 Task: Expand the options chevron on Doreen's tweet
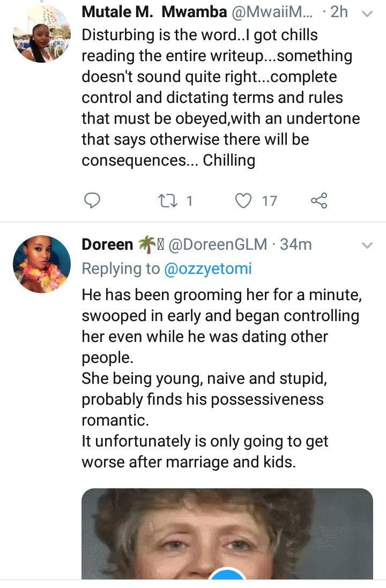coord(367,245)
